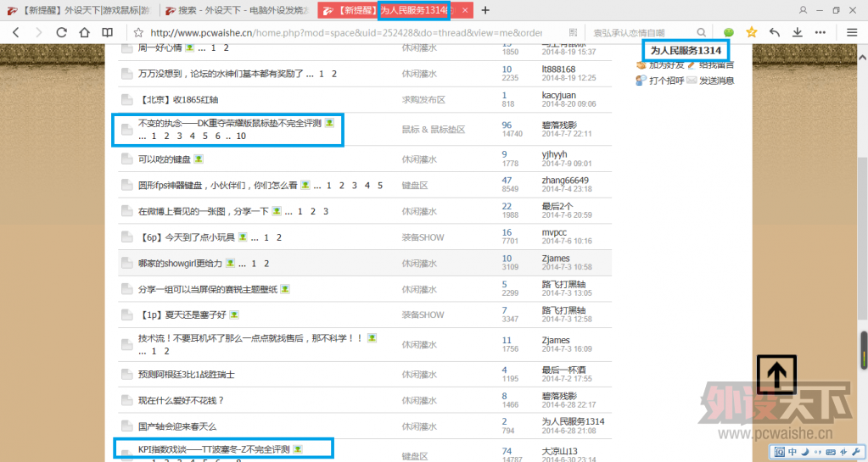This screenshot has width=868, height=462.
Task: Open thread 哪家的showgirl更给力
Action: [180, 263]
